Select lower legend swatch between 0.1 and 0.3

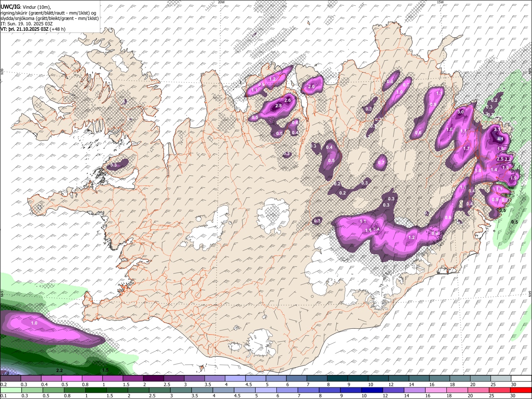click(11, 390)
